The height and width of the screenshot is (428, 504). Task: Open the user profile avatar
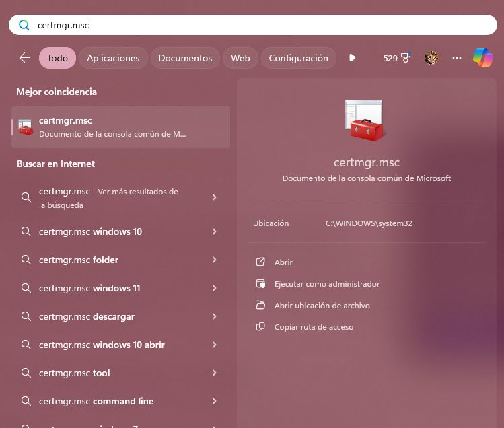pos(431,58)
